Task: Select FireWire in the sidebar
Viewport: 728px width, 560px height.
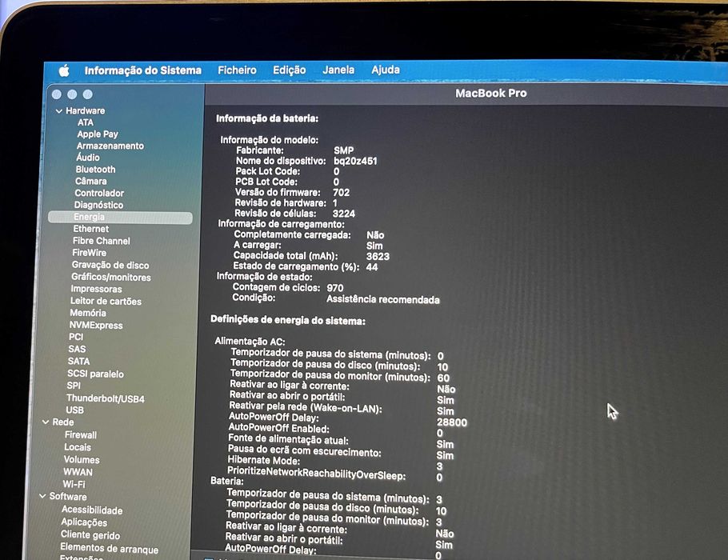Action: pyautogui.click(x=89, y=253)
